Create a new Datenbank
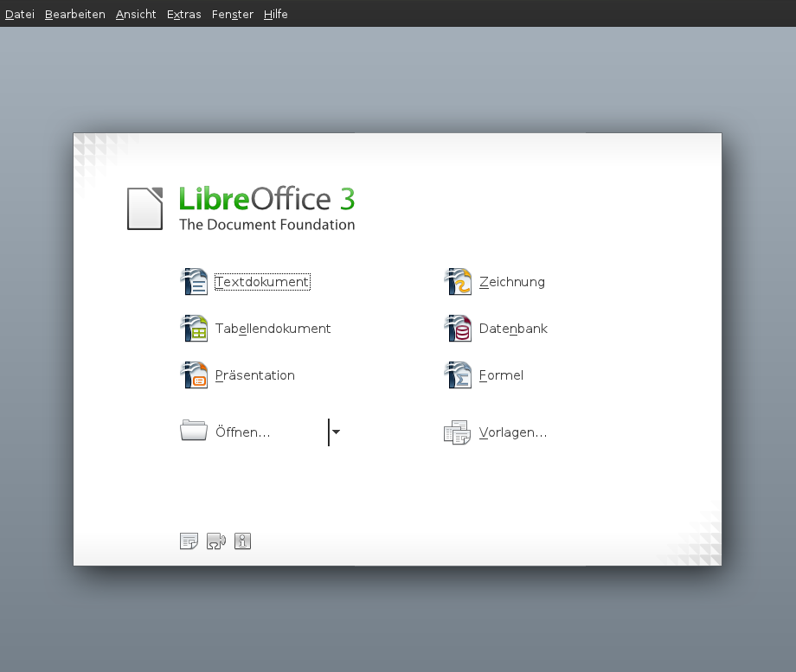 (513, 329)
